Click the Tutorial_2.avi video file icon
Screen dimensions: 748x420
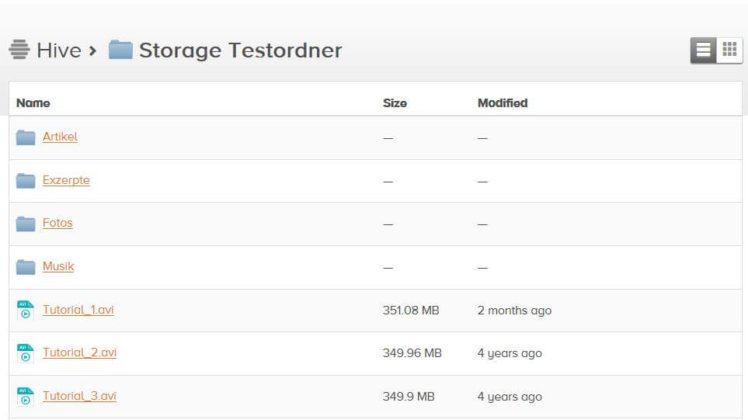click(26, 353)
